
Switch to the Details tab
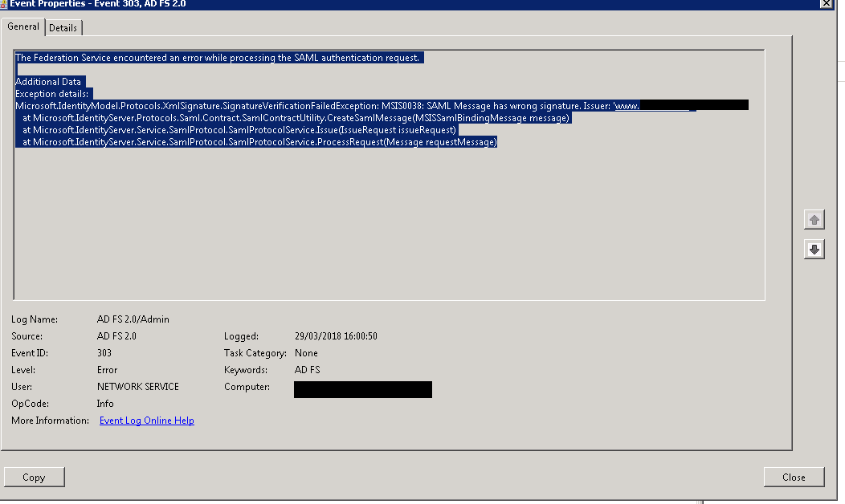(x=63, y=28)
